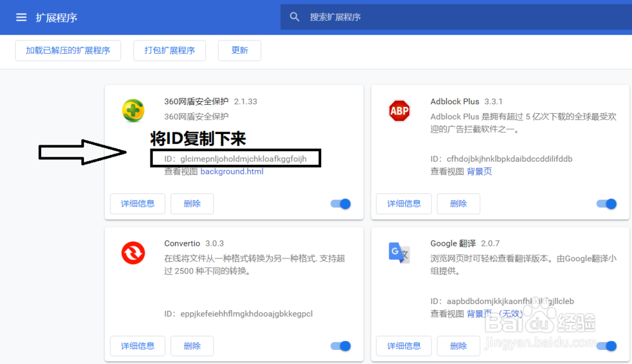Click the Google 翻译 version 2.0.7

point(490,243)
